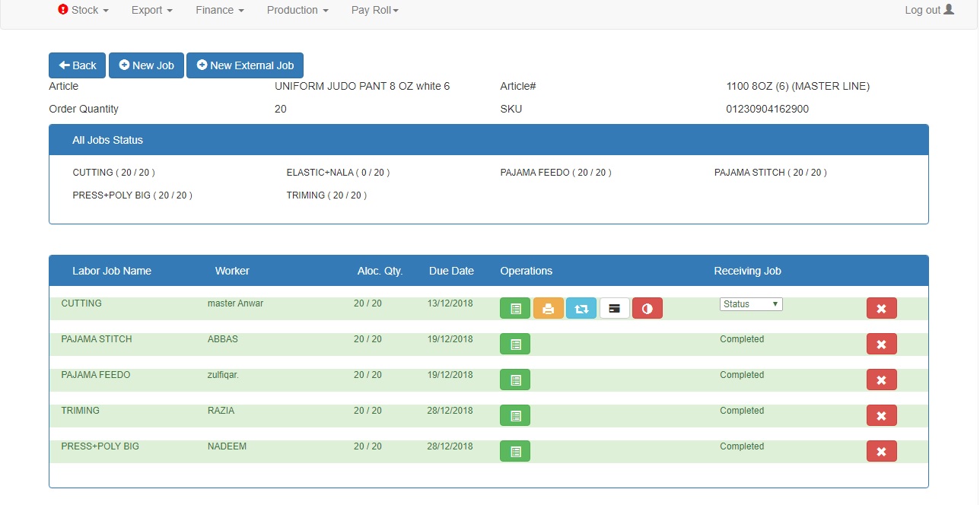Delete the CUTTING job with red X button
This screenshot has height=505, width=980.
(881, 308)
